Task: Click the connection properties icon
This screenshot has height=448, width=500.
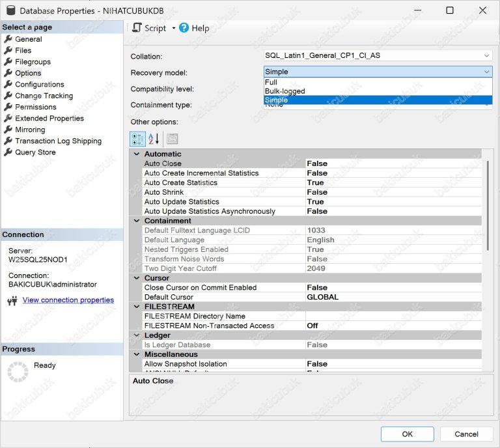Action: (x=12, y=301)
